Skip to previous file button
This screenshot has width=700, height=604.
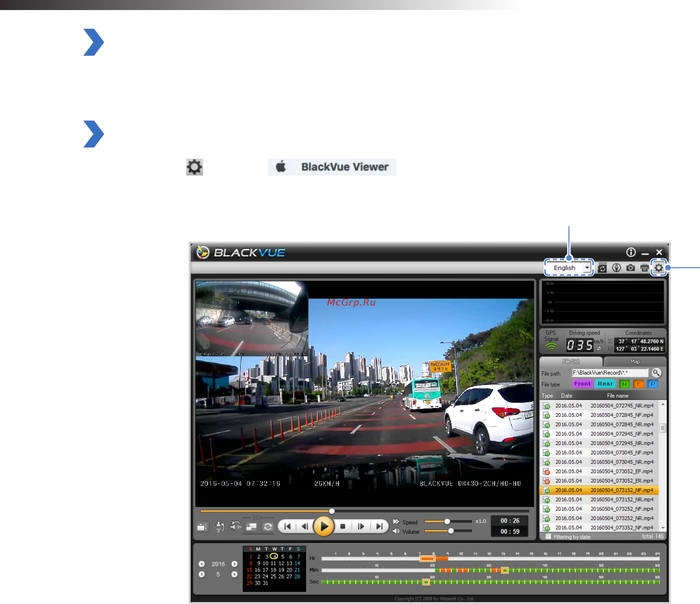tap(287, 526)
